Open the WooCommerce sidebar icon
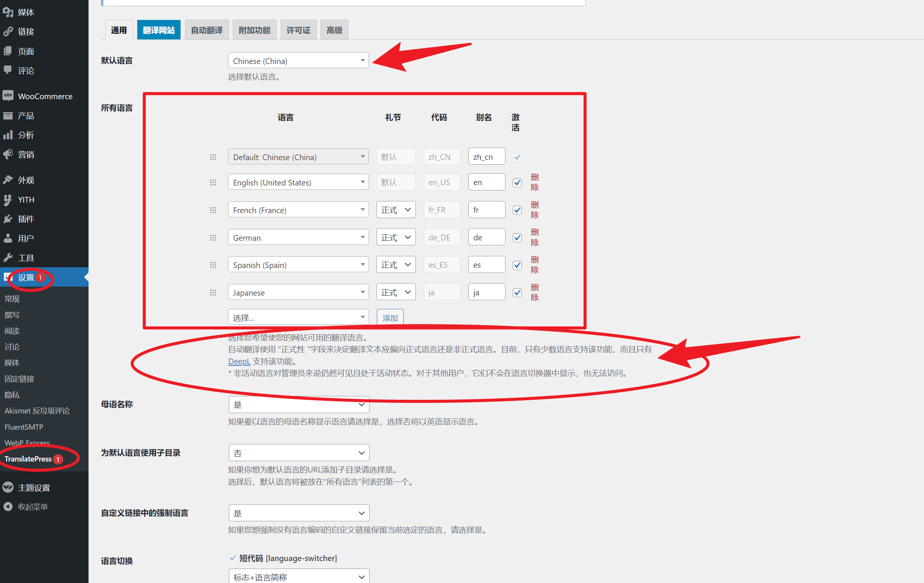Image resolution: width=924 pixels, height=583 pixels. tap(8, 96)
